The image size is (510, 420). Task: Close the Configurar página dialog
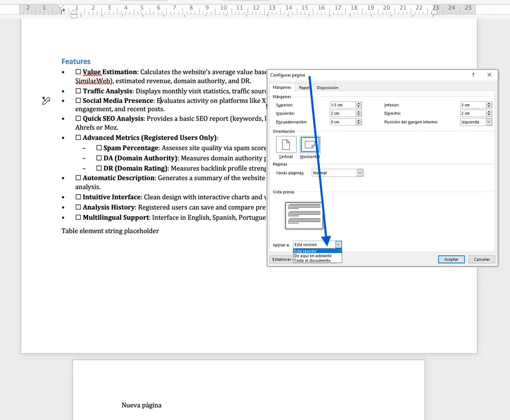tap(489, 75)
